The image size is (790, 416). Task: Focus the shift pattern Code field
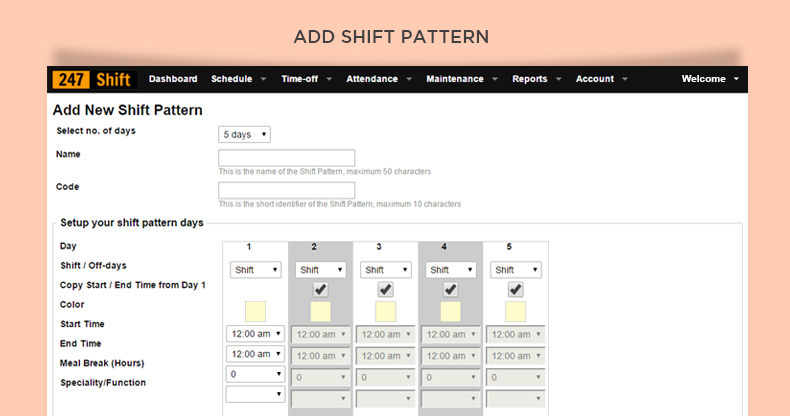click(286, 190)
